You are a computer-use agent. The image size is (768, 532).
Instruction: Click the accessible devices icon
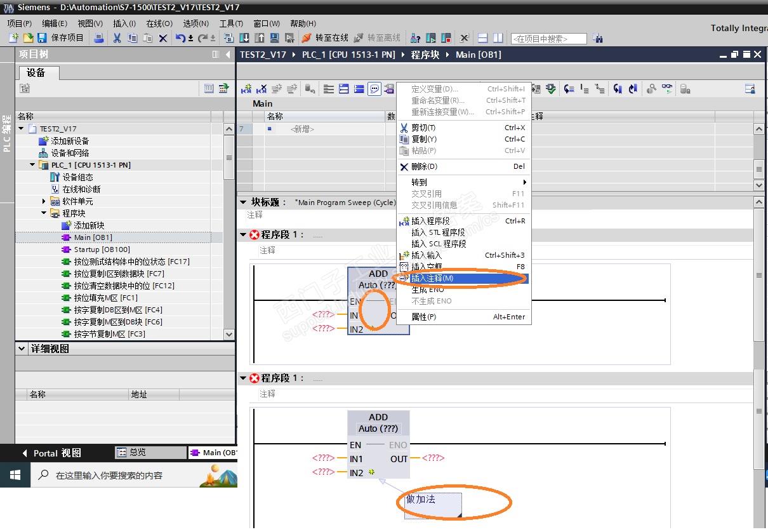[416, 38]
